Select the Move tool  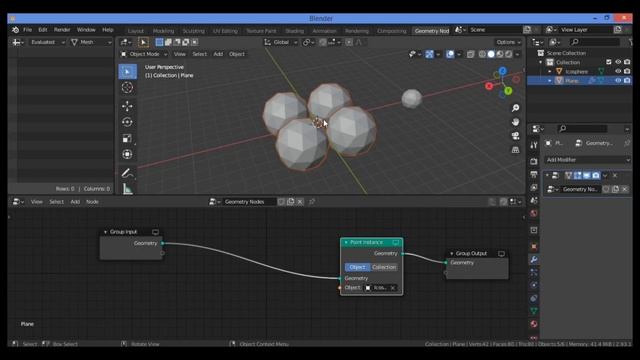[x=127, y=106]
